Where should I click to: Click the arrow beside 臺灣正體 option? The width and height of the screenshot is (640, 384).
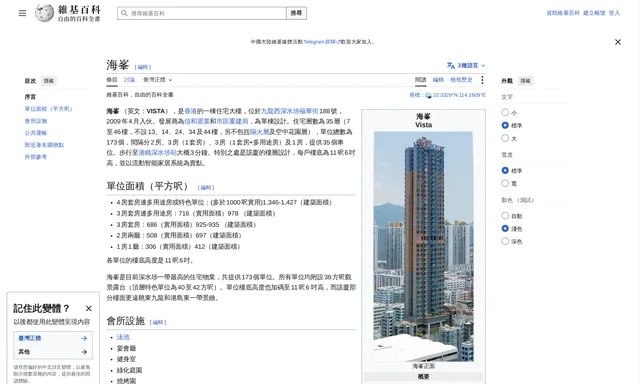point(84,338)
